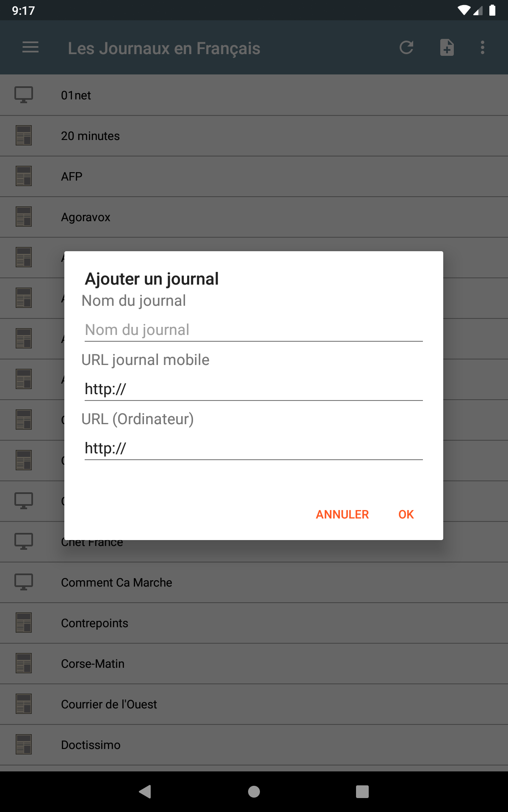Click the ANNULER button in dialog
Image resolution: width=508 pixels, height=812 pixels.
(x=342, y=514)
